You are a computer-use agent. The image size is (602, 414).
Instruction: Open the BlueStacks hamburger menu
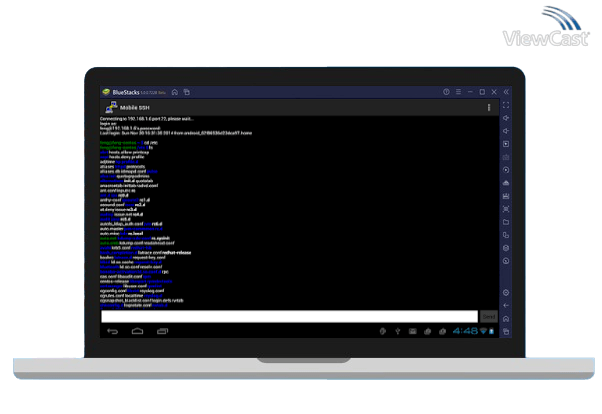458,92
